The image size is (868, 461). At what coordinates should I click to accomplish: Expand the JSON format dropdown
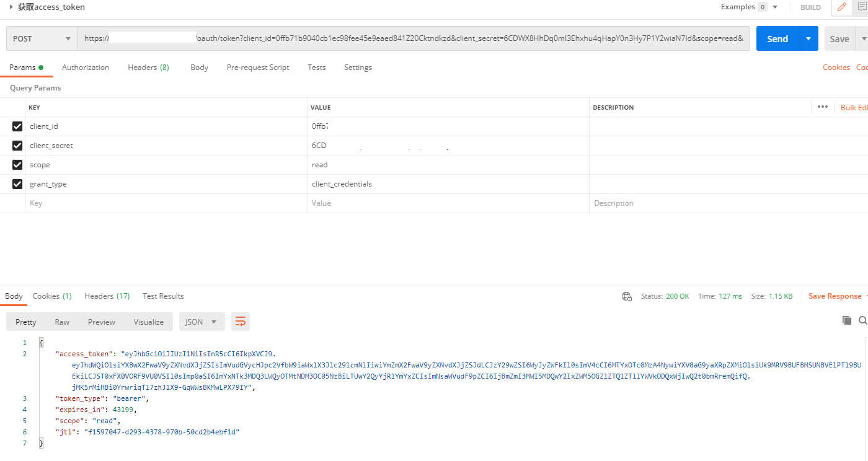[201, 322]
